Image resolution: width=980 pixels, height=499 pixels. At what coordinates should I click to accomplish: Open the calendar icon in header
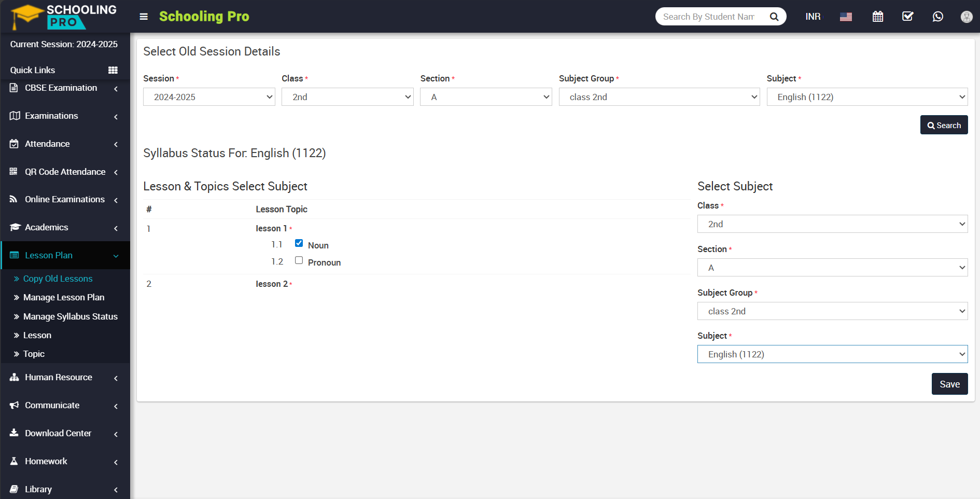[x=878, y=17]
